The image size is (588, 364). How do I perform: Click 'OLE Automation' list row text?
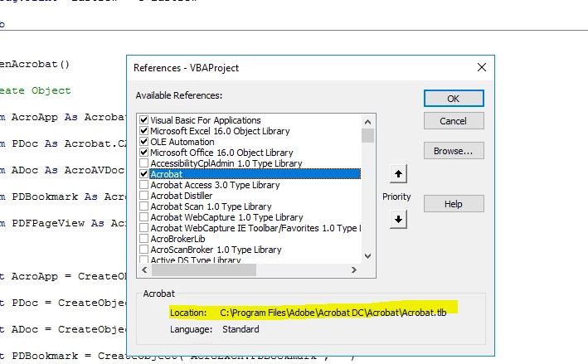(x=182, y=142)
